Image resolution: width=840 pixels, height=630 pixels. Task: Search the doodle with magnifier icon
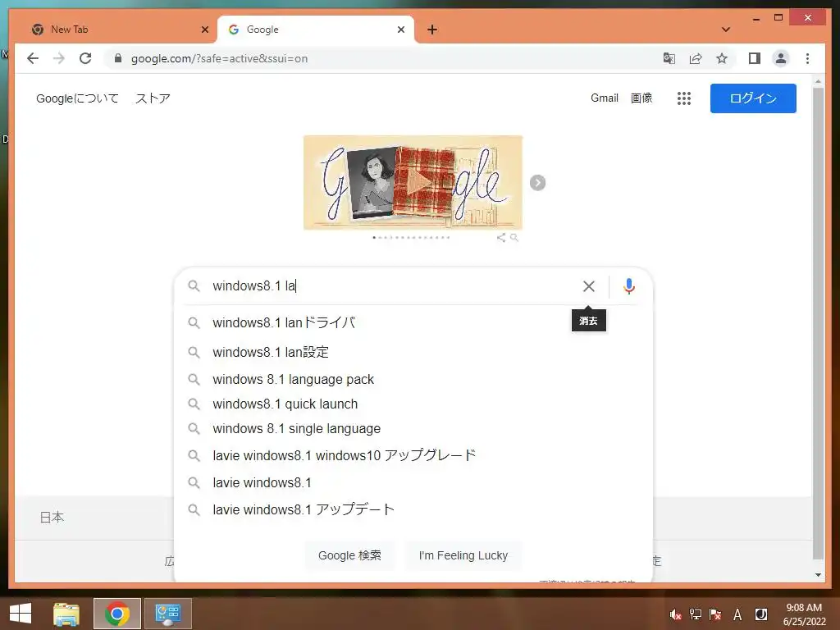[514, 237]
